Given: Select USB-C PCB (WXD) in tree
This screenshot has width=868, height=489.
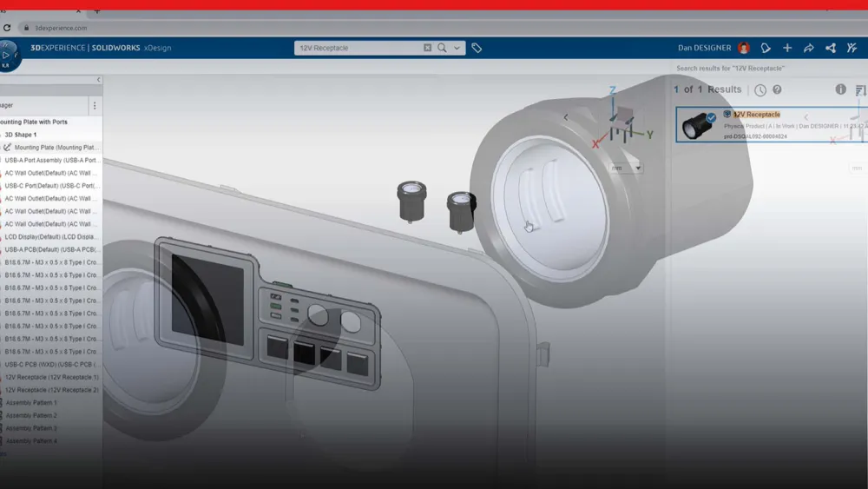Looking at the screenshot, I should [x=51, y=365].
